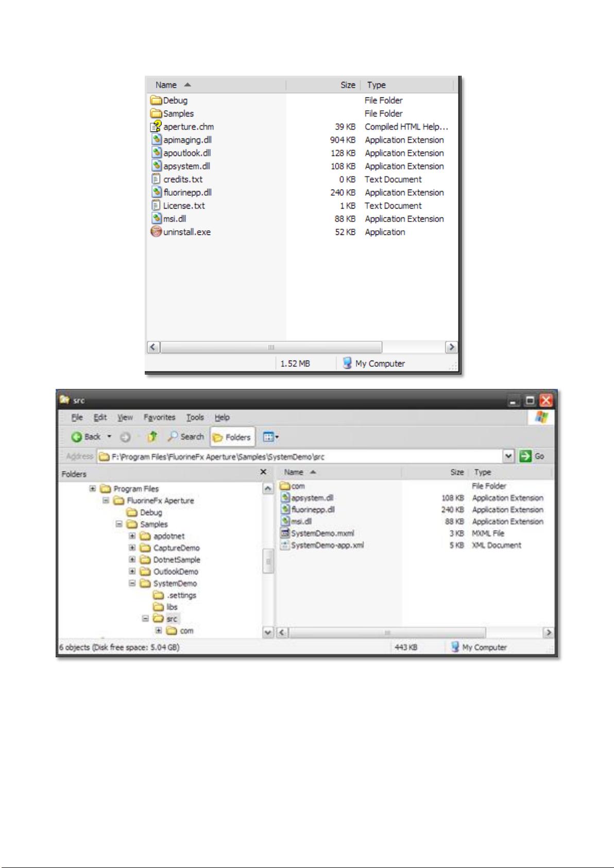This screenshot has height=868, width=614.
Task: Collapse FluorineFx Aperture tree node
Action: pos(106,500)
